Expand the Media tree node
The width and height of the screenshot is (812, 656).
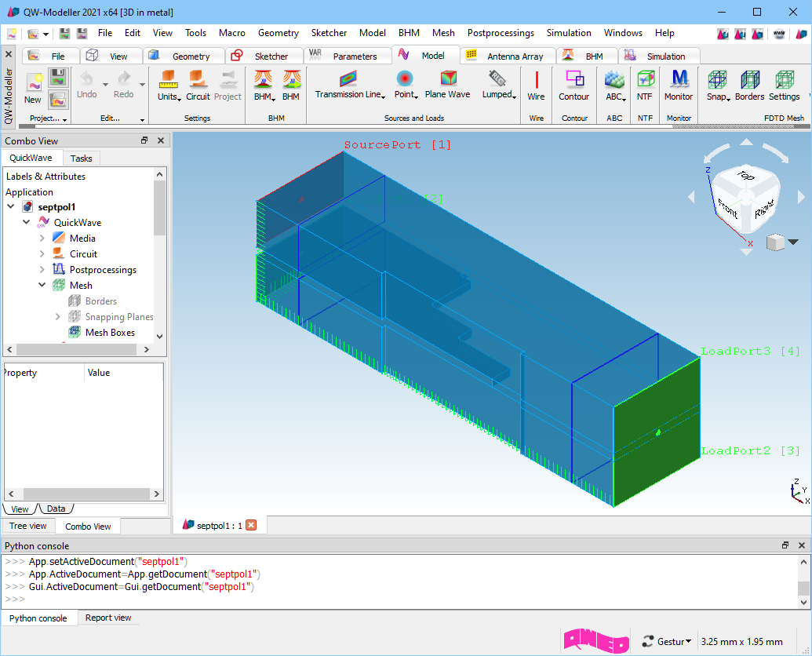coord(42,239)
